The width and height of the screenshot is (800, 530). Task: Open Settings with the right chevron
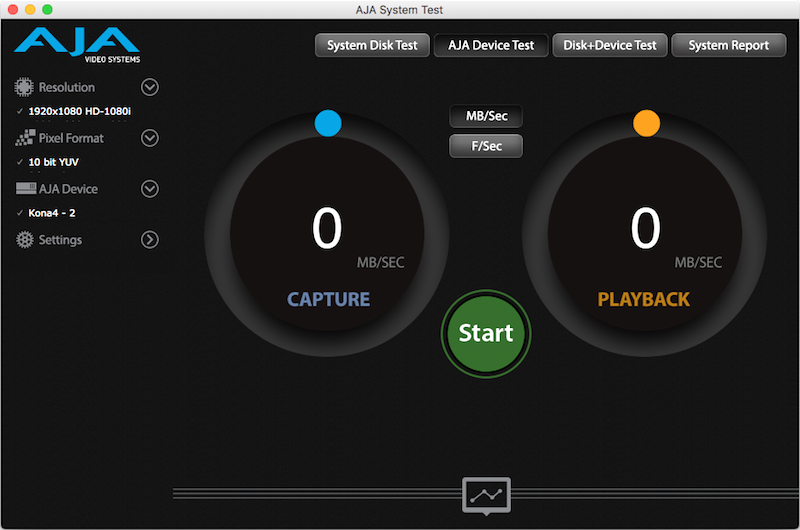(x=150, y=240)
